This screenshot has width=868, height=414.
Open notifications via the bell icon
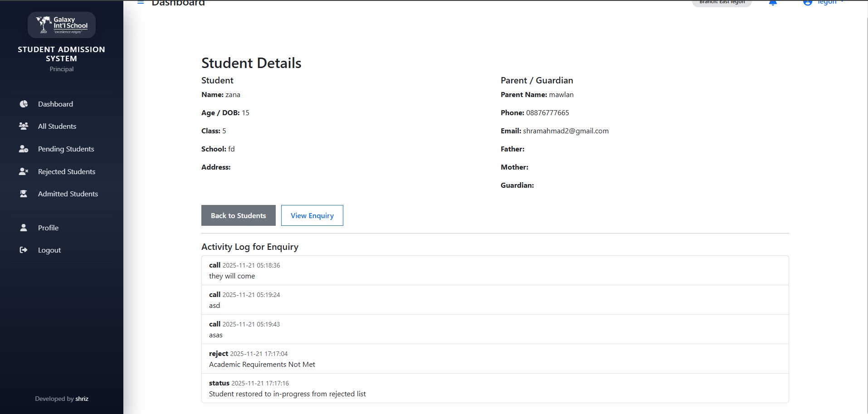click(773, 3)
